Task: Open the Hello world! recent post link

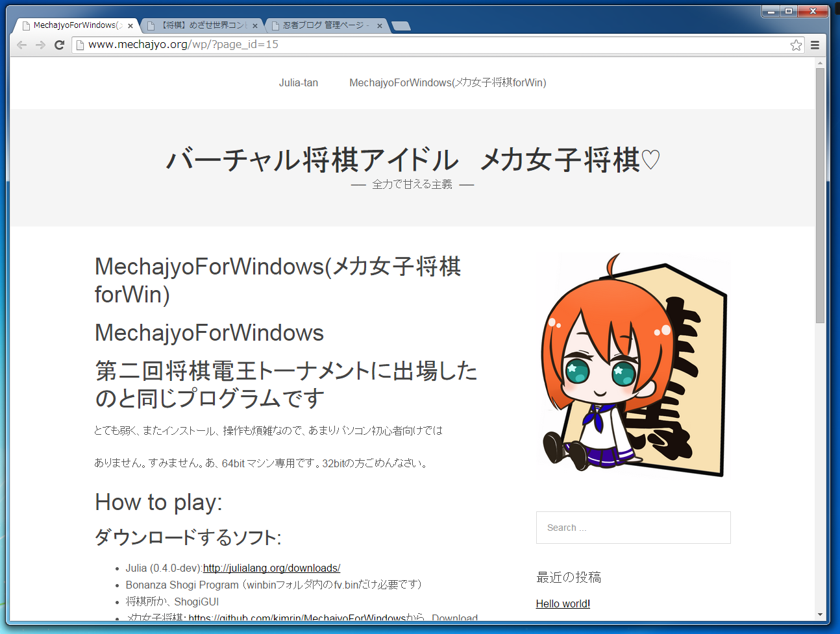Action: pyautogui.click(x=563, y=604)
